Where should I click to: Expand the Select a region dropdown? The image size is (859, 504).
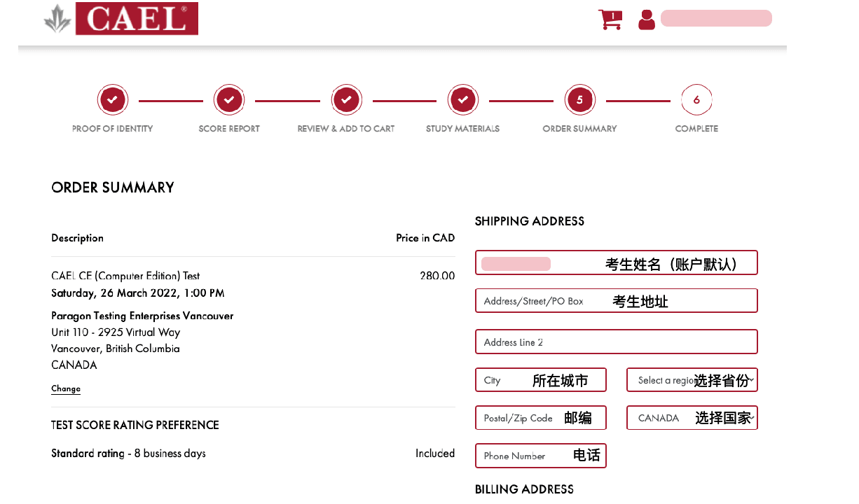pyautogui.click(x=692, y=380)
